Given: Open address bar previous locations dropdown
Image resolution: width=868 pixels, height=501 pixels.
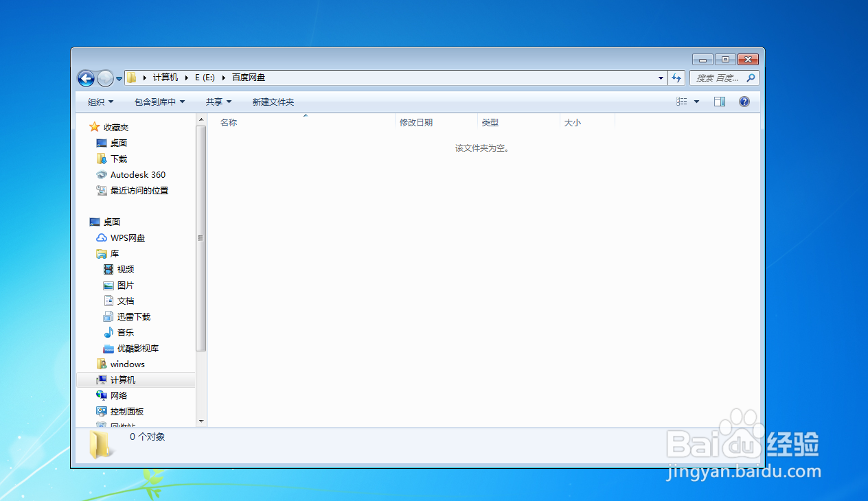Looking at the screenshot, I should pyautogui.click(x=661, y=78).
